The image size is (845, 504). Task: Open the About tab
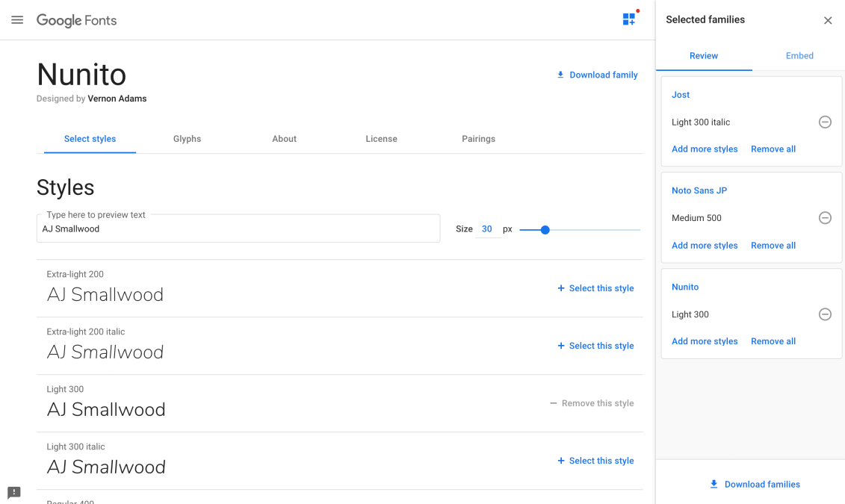tap(284, 139)
